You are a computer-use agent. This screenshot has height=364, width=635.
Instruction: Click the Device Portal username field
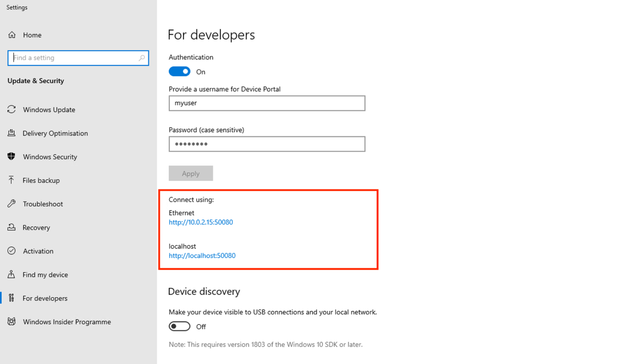(267, 103)
